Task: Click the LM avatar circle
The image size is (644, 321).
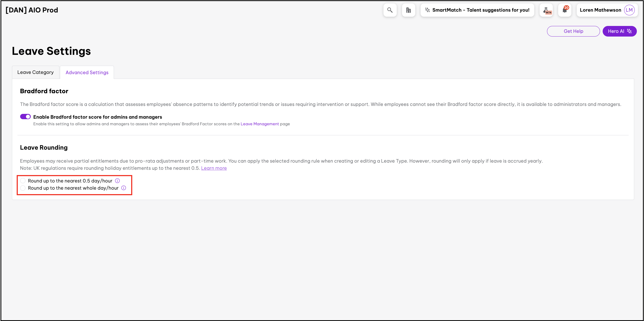Action: tap(629, 10)
